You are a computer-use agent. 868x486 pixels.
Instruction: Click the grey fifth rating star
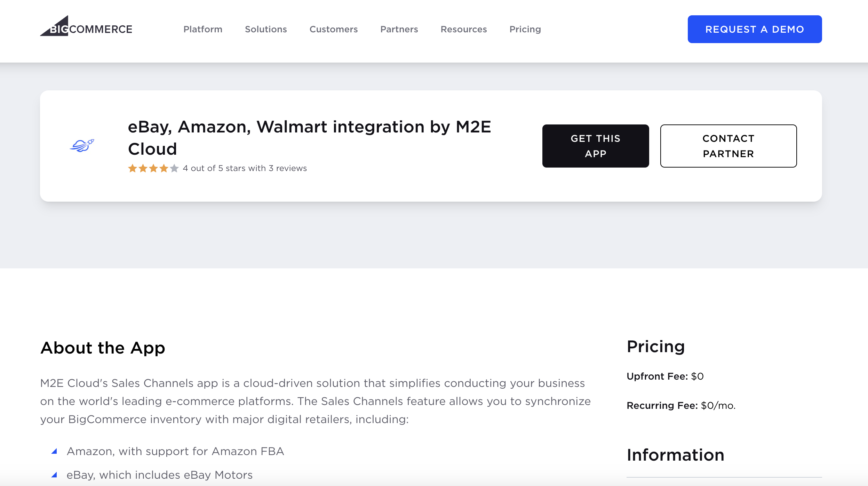click(174, 169)
